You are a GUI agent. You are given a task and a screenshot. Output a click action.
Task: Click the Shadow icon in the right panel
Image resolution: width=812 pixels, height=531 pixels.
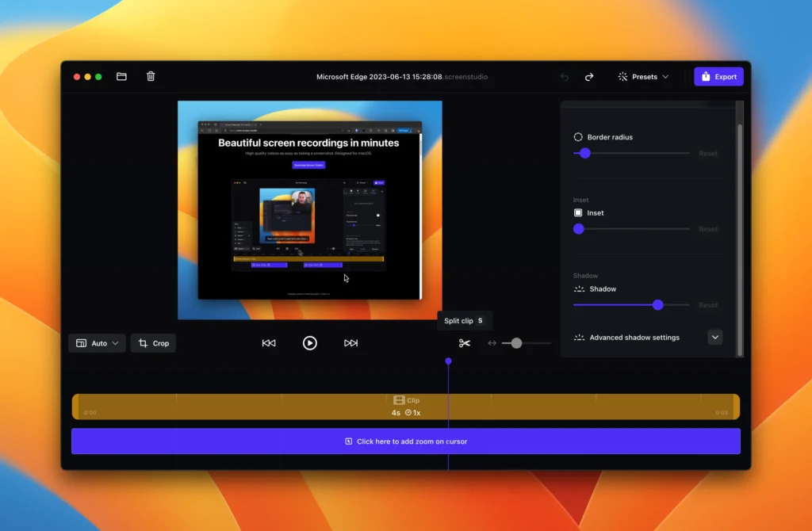click(x=578, y=289)
